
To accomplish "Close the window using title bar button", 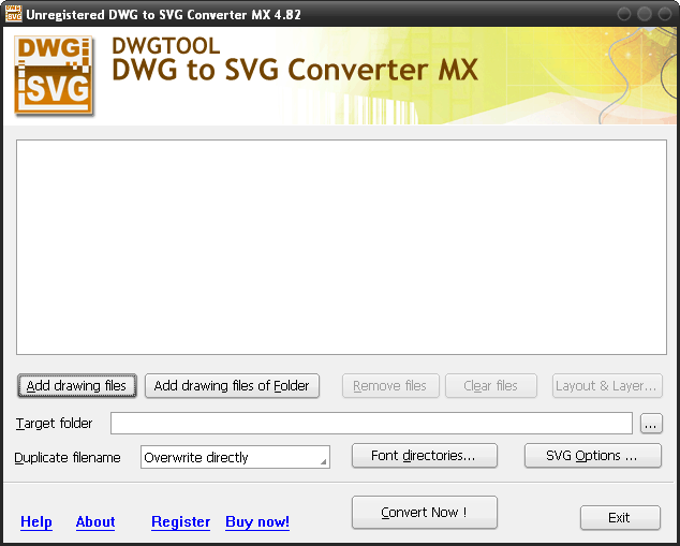I will [x=665, y=14].
